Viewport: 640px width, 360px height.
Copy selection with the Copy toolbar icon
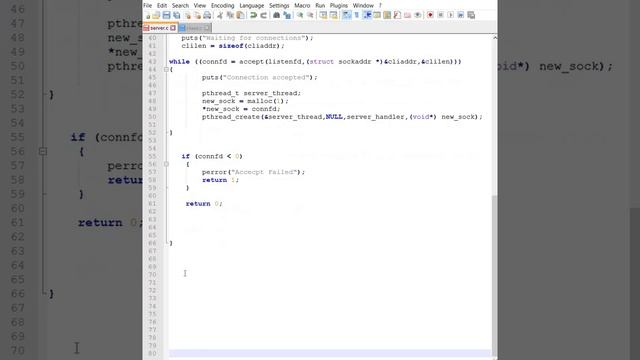(x=230, y=15)
